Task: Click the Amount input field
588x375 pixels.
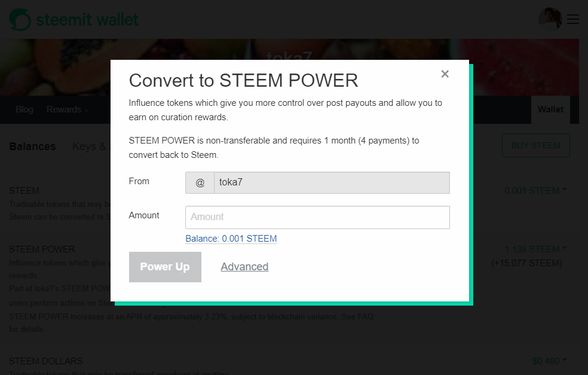Action: (317, 217)
